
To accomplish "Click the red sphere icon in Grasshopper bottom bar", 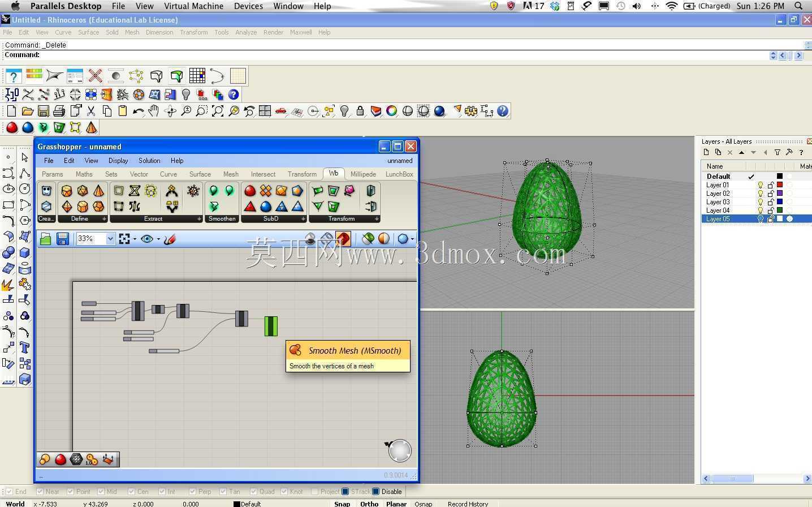I will click(61, 459).
